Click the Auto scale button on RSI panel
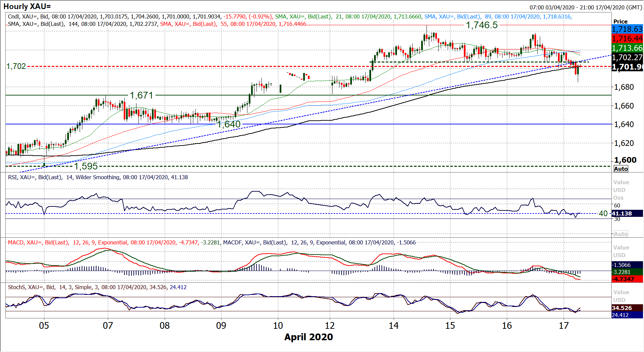This screenshot has height=352, width=644. point(621,234)
